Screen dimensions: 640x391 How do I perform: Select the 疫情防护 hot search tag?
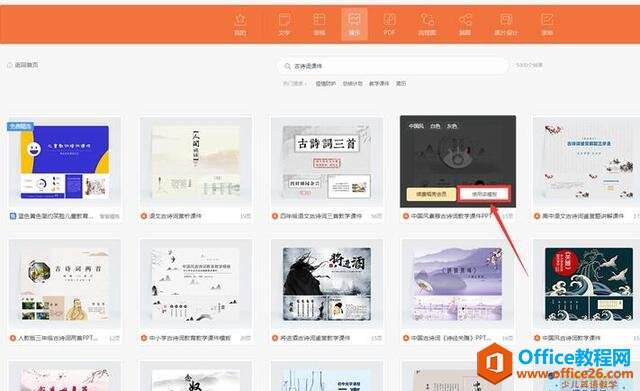click(x=325, y=83)
